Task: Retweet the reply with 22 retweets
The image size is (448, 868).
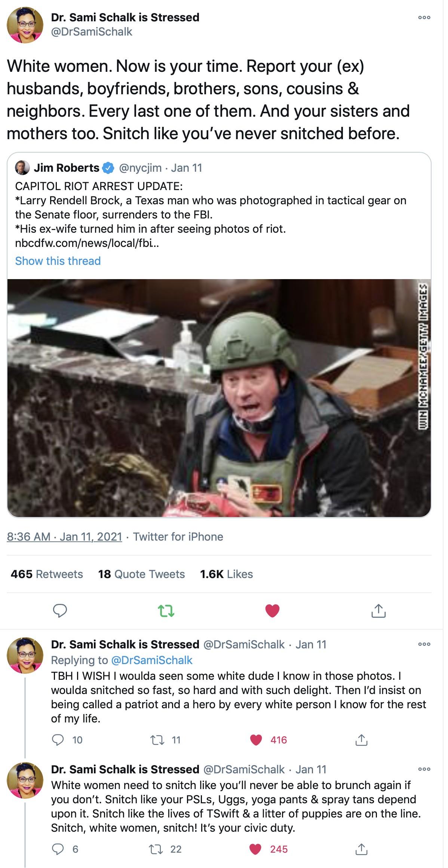Action: [x=156, y=849]
